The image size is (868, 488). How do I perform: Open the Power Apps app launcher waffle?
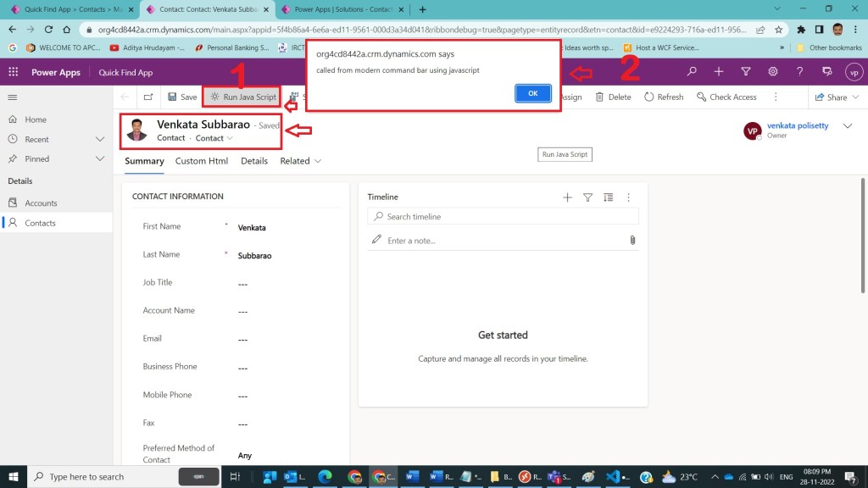(x=13, y=72)
